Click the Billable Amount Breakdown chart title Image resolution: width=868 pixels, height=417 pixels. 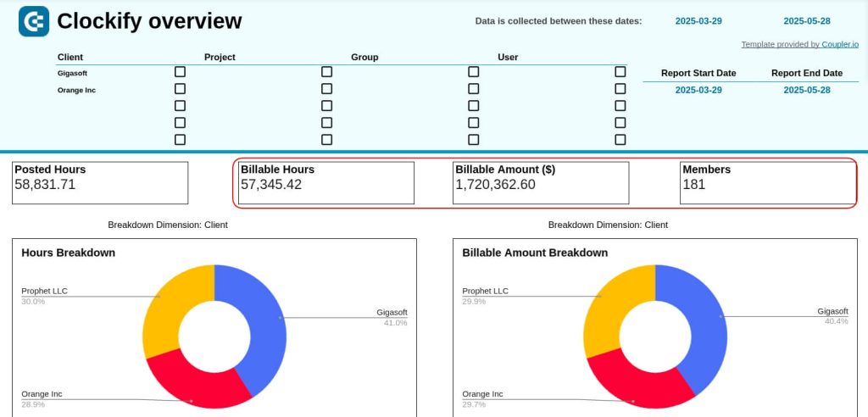535,253
